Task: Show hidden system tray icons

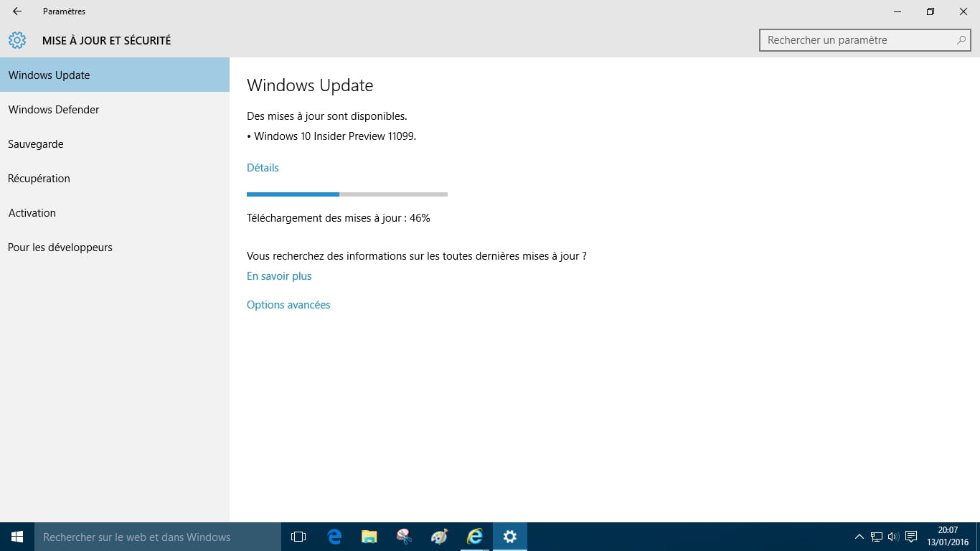Action: pos(859,537)
